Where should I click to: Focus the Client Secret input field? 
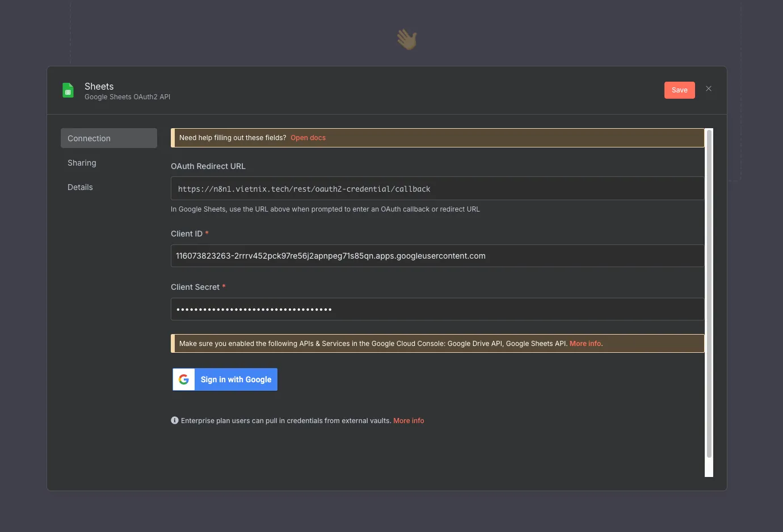coord(437,309)
